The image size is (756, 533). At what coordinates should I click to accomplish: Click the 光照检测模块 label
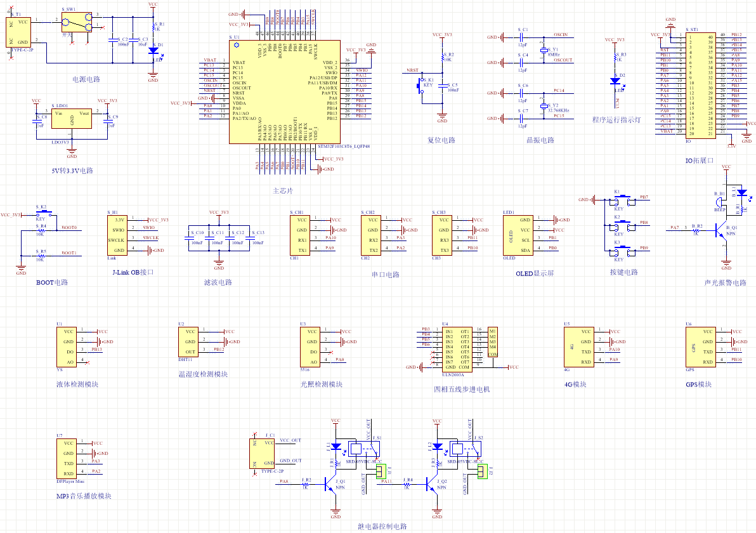click(x=321, y=385)
